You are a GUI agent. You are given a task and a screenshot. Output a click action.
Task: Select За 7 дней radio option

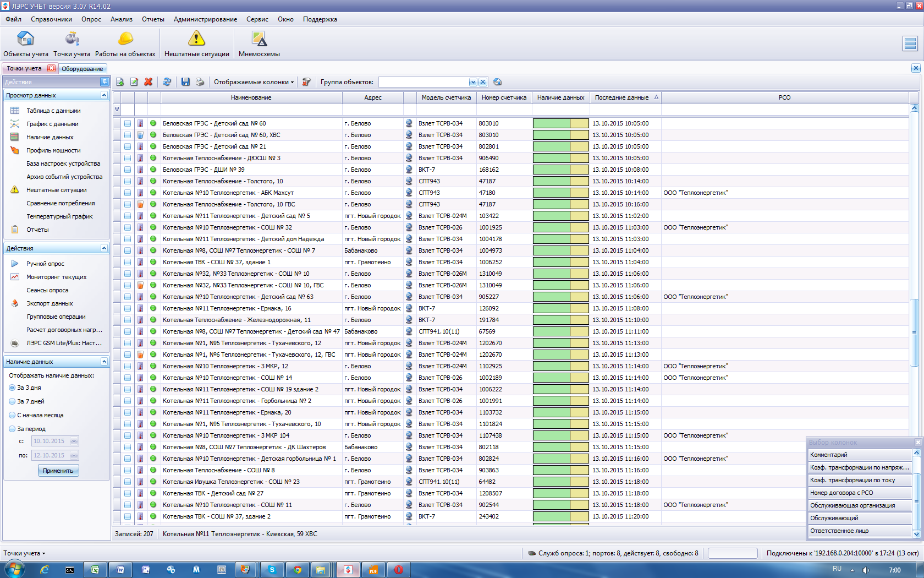tap(12, 401)
